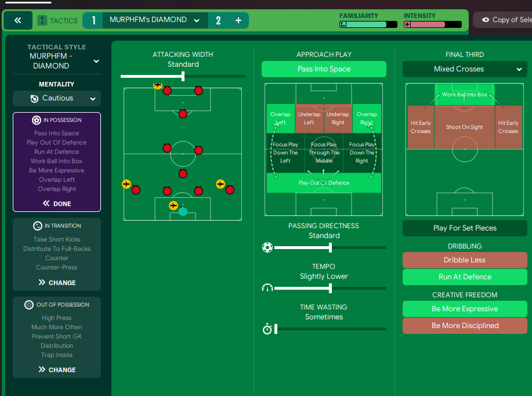
Task: Click the stopwatch icon for Time Wasting
Action: coord(267,329)
